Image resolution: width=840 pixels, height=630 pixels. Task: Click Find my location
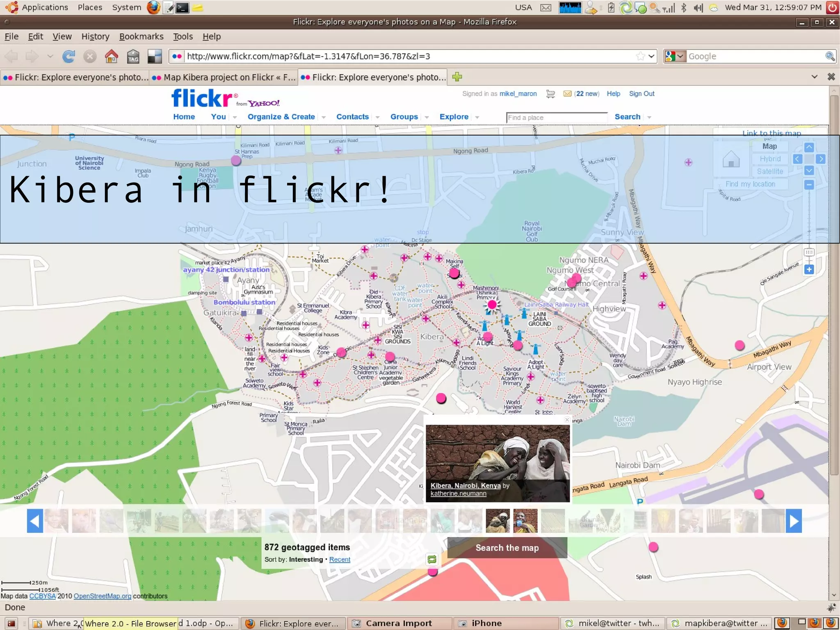pos(750,184)
